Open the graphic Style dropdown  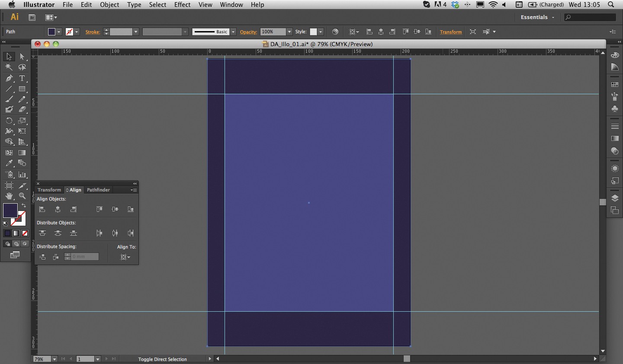click(x=321, y=32)
